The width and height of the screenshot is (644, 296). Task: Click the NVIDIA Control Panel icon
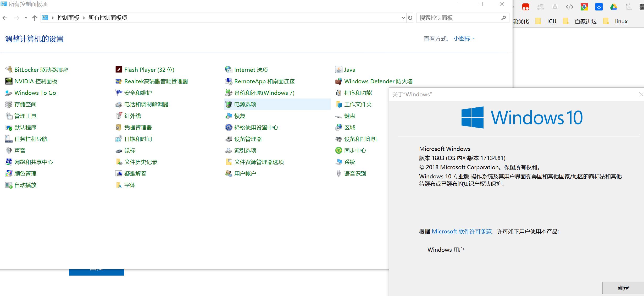pos(9,81)
